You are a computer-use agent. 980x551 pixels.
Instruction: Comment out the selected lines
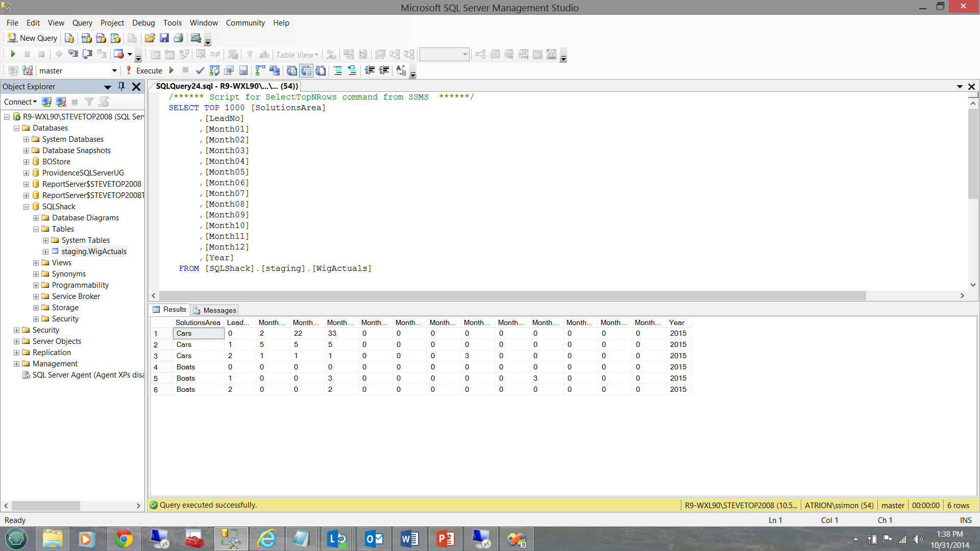337,70
